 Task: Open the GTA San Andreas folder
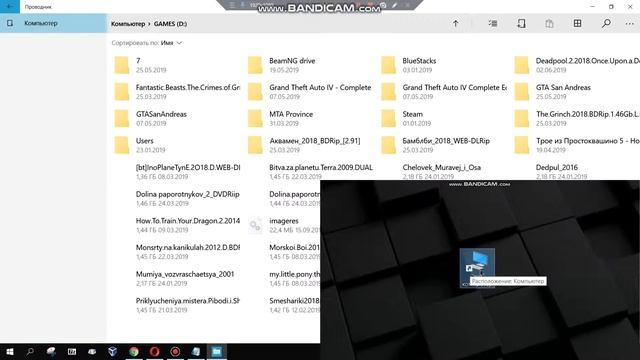pyautogui.click(x=577, y=92)
